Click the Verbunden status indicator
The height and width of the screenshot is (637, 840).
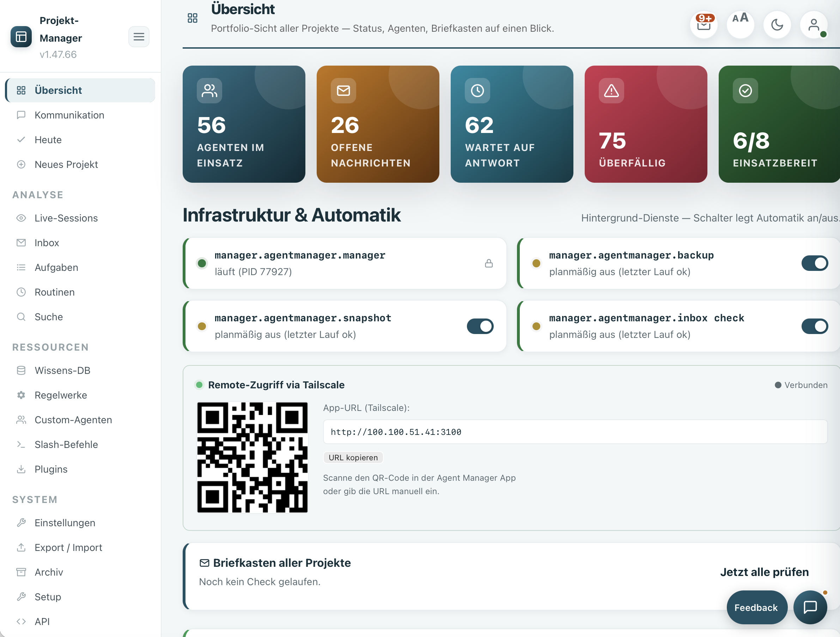click(801, 385)
